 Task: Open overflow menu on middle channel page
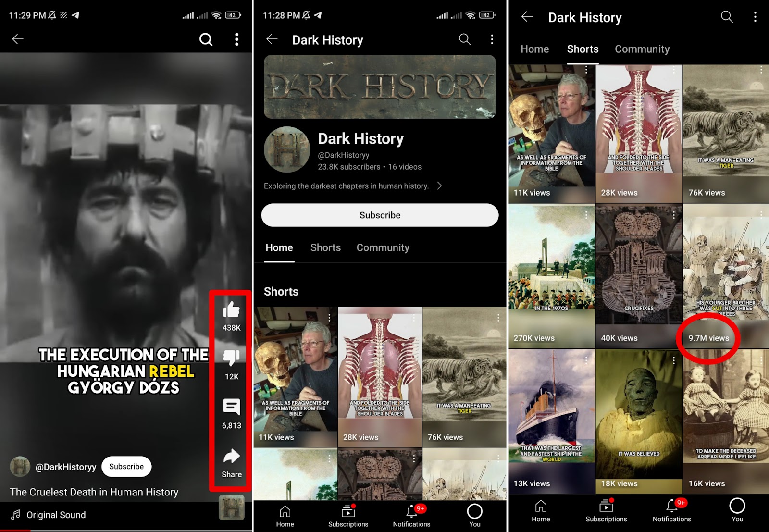pos(492,39)
